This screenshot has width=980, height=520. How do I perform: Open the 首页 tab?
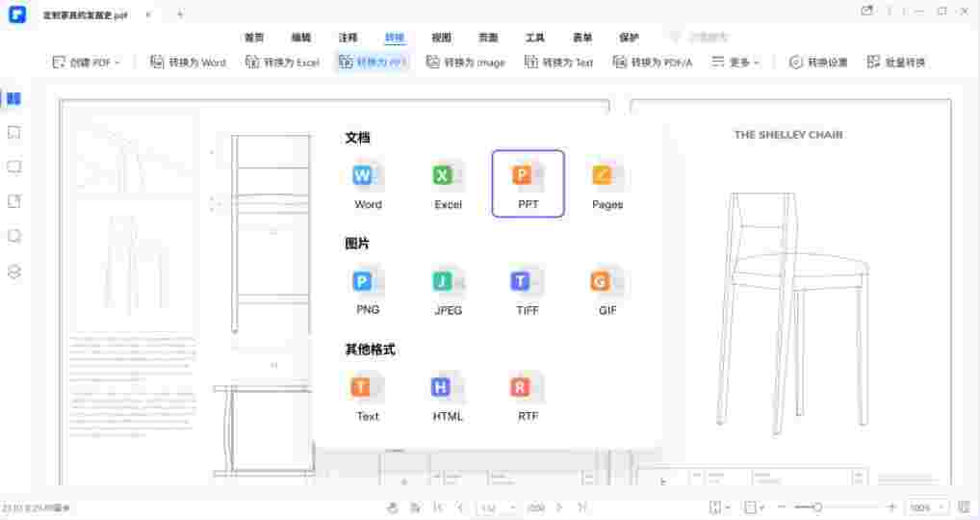[x=254, y=38]
